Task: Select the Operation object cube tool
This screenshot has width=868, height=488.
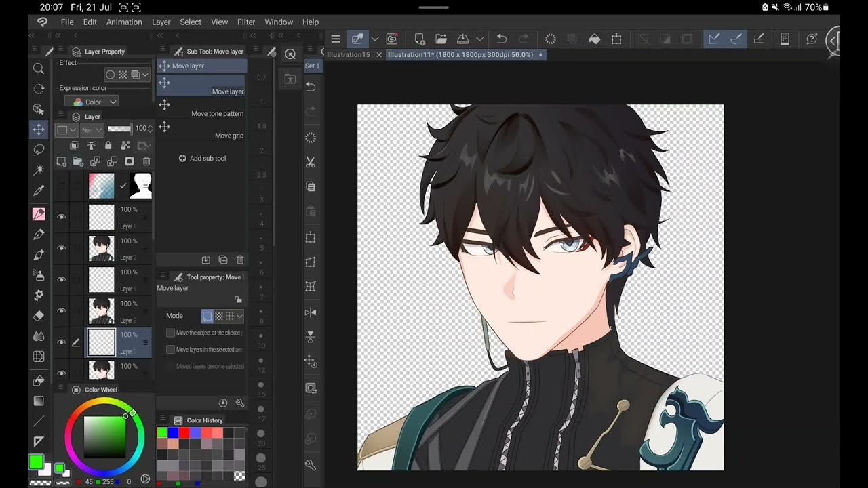Action: pos(39,109)
